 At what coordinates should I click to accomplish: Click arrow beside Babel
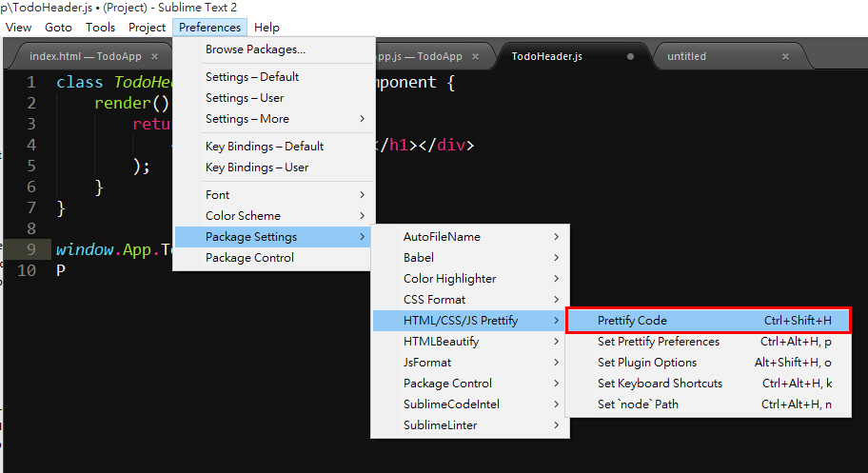[557, 258]
